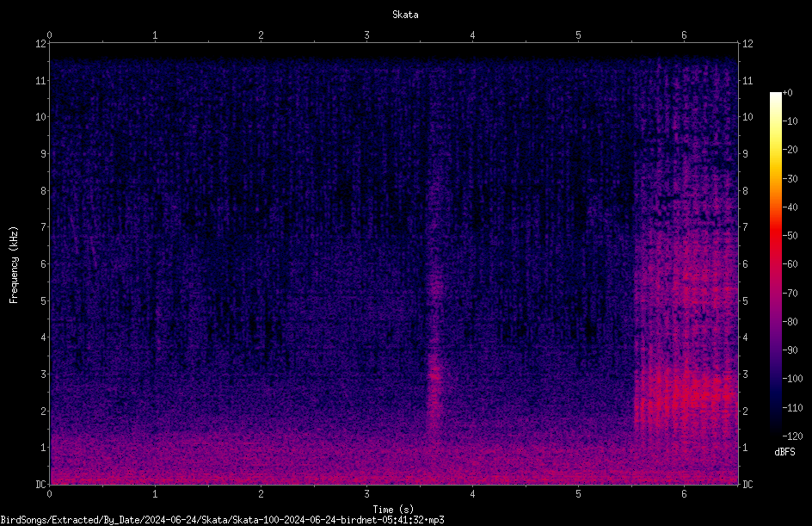Click the 9 kHz label on right axis
The width and height of the screenshot is (812, 526).
745,153
